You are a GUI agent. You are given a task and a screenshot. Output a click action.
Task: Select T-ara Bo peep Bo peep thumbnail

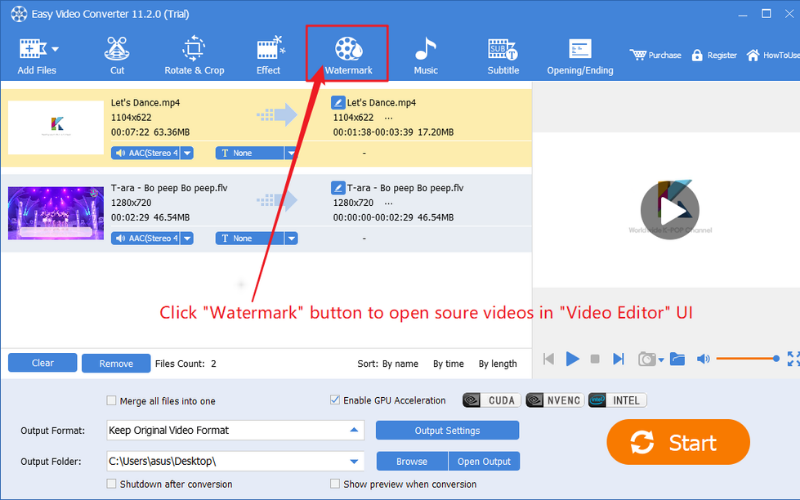point(56,213)
